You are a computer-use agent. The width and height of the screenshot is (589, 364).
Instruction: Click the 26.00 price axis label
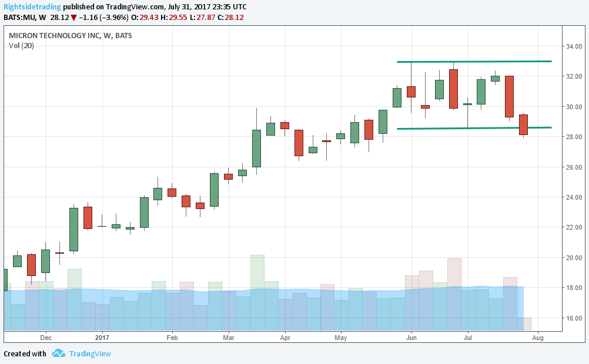[574, 167]
